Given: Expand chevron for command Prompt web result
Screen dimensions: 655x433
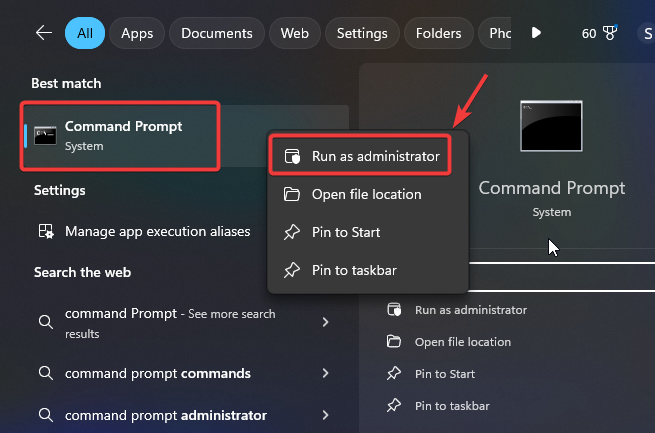Looking at the screenshot, I should (x=325, y=322).
